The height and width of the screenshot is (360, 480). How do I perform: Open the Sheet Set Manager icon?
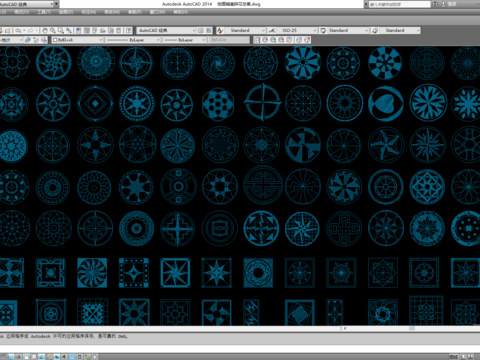[x=103, y=30]
